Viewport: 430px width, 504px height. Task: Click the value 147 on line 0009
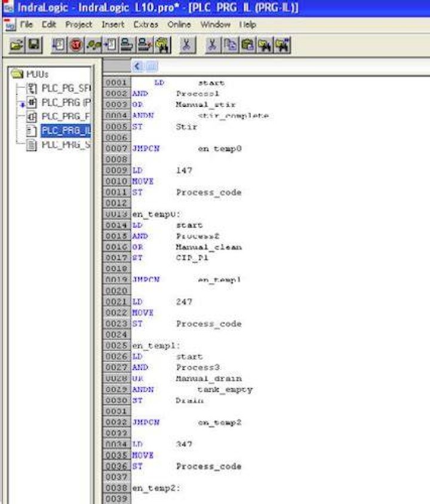point(184,170)
